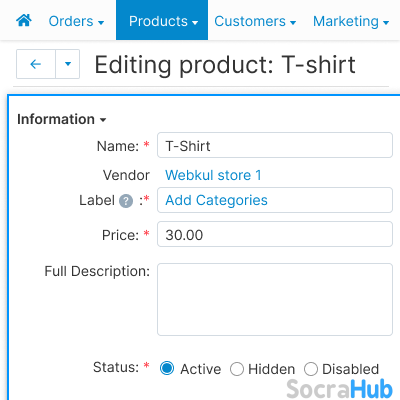
Task: Go to the Home dashboard icon
Action: tap(24, 21)
